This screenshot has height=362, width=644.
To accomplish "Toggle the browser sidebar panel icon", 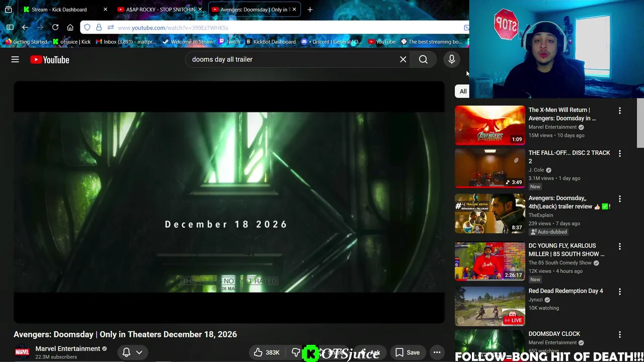I will click(x=10, y=27).
